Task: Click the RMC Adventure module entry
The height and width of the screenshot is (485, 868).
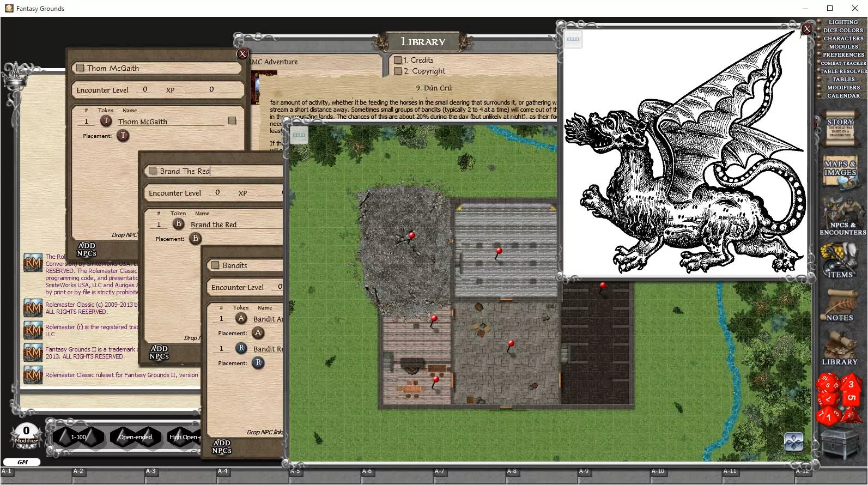Action: pyautogui.click(x=274, y=62)
